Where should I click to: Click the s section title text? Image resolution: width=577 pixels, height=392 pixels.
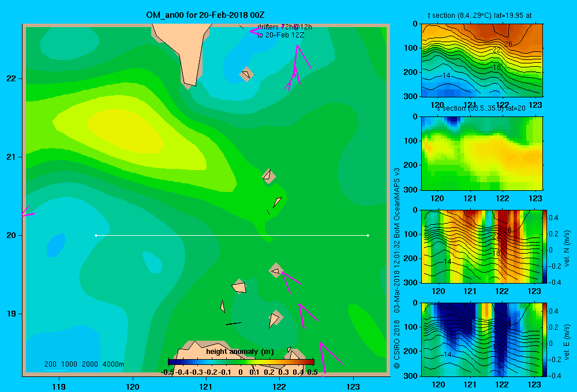click(x=481, y=108)
